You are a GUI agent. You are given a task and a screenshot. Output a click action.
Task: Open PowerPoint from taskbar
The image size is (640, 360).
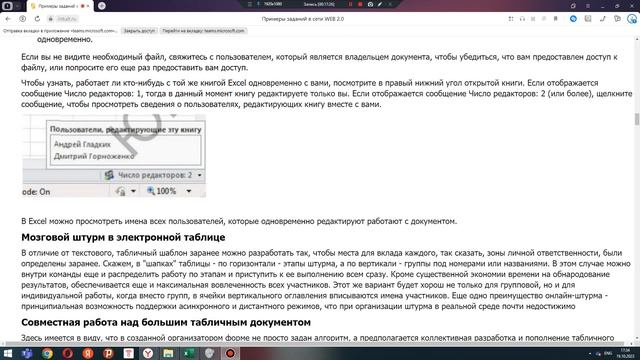coord(108,353)
